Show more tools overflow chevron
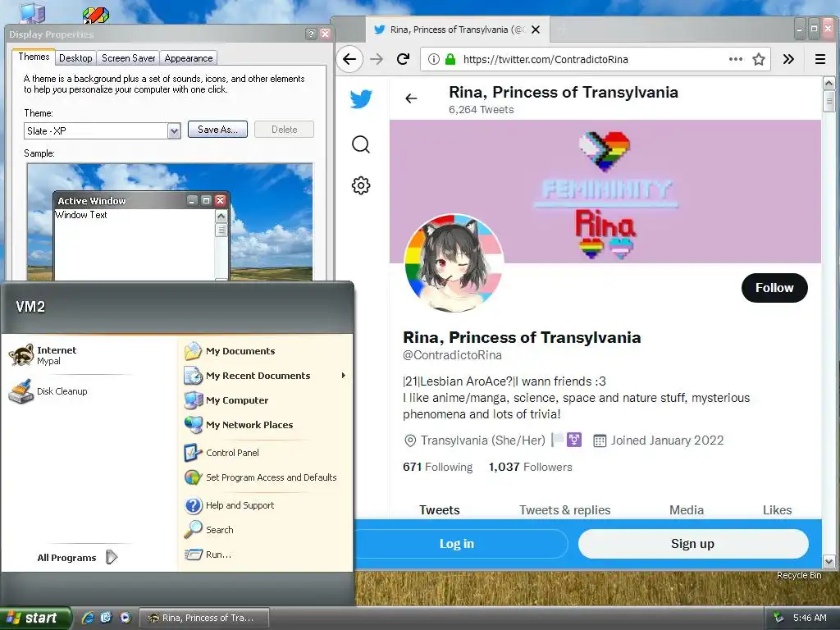This screenshot has height=630, width=840. (788, 59)
